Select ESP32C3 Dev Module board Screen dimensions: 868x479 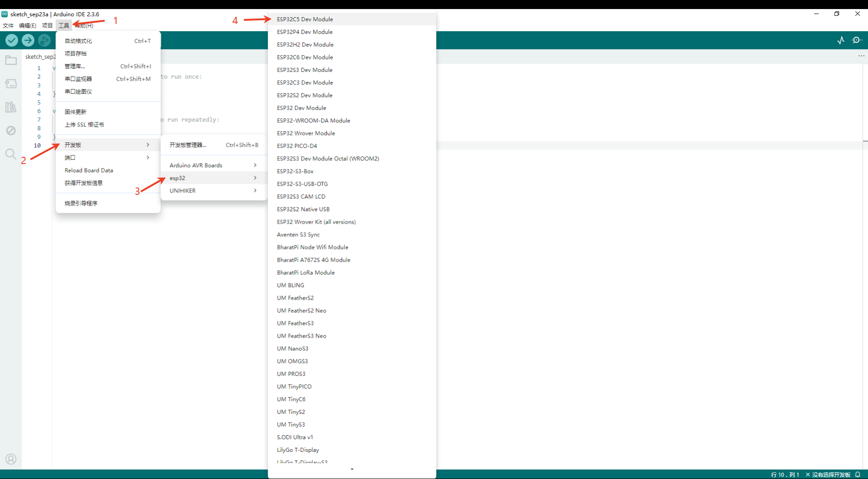point(352,82)
